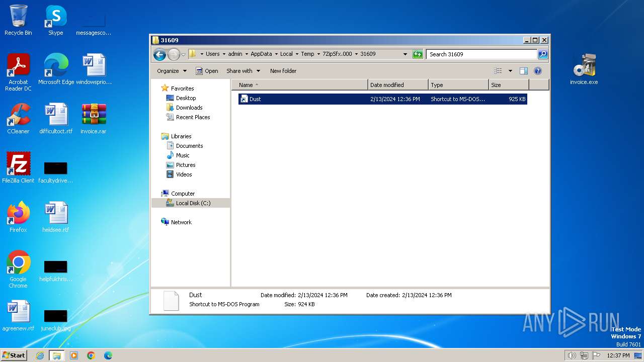Screen dimensions: 644x362
Task: Launch Google Chrome desktop shortcut
Action: point(18,269)
